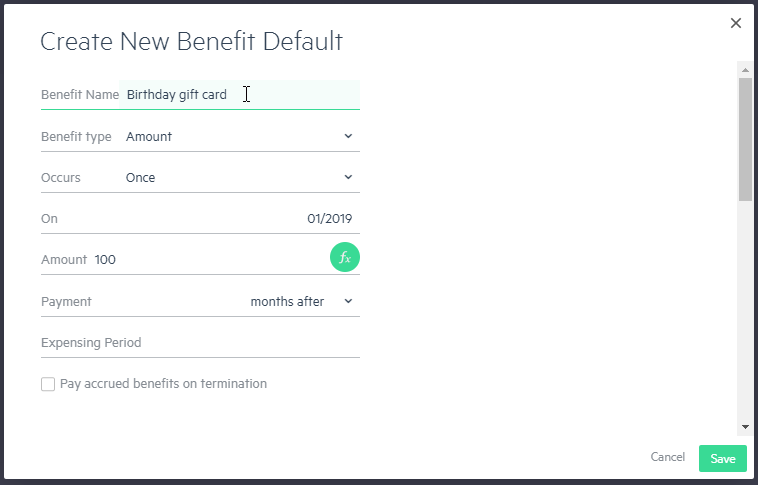Focus the Benefit Name text field
The height and width of the screenshot is (485, 758).
click(239, 95)
